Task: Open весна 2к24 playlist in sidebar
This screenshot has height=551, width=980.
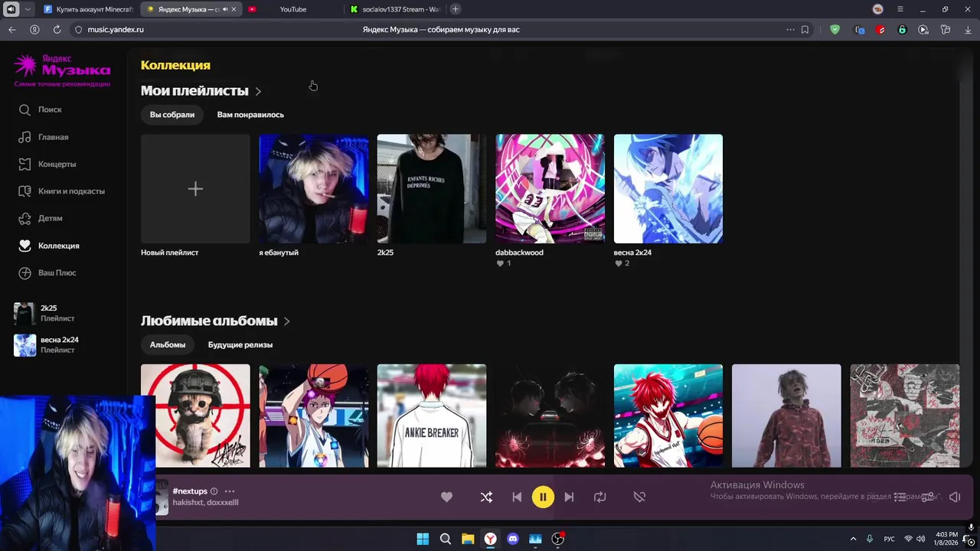Action: (47, 344)
